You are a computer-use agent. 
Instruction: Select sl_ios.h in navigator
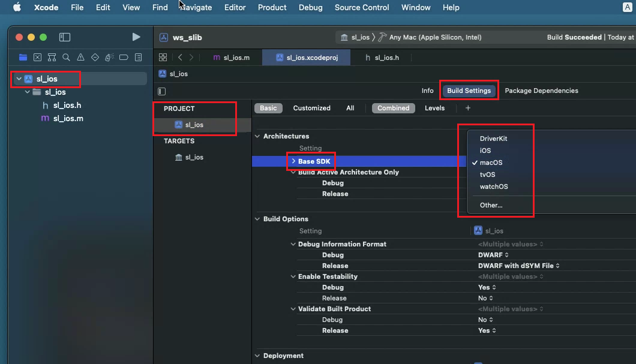coord(67,106)
